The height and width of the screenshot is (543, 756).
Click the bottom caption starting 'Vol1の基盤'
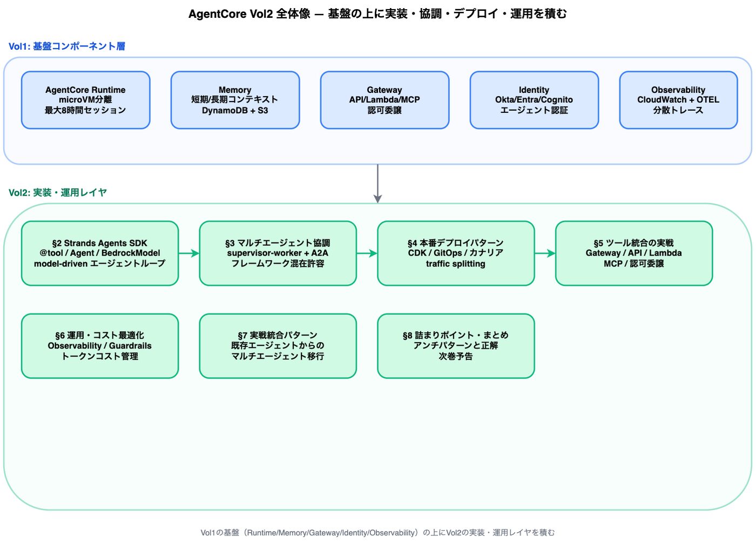(378, 533)
